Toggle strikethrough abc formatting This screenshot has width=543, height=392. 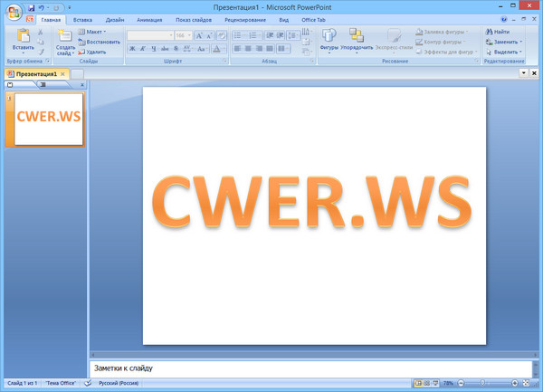pyautogui.click(x=165, y=49)
